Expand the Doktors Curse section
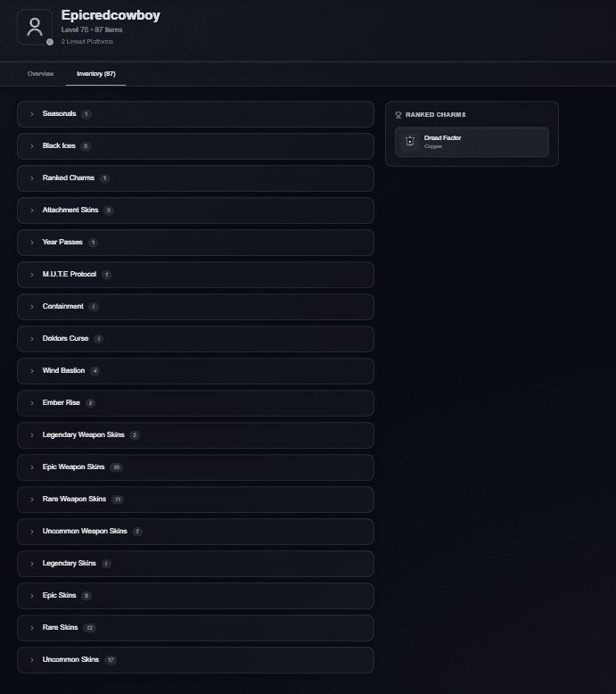616x694 pixels. (x=195, y=339)
